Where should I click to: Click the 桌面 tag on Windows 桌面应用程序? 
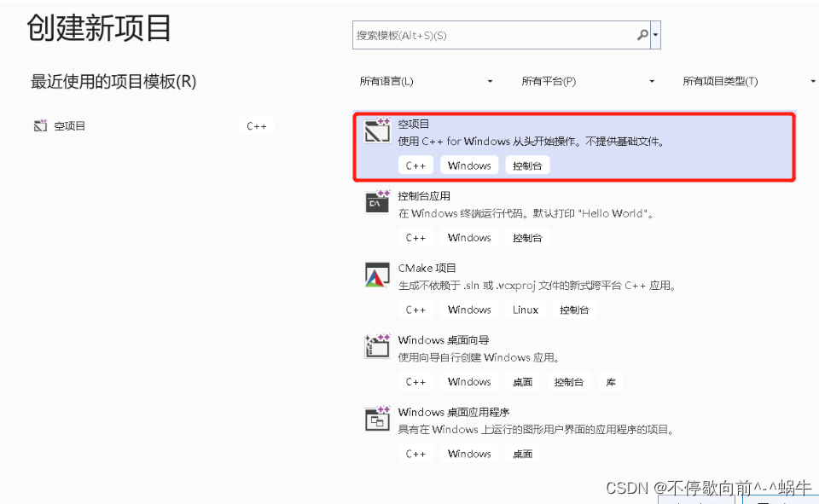[522, 454]
